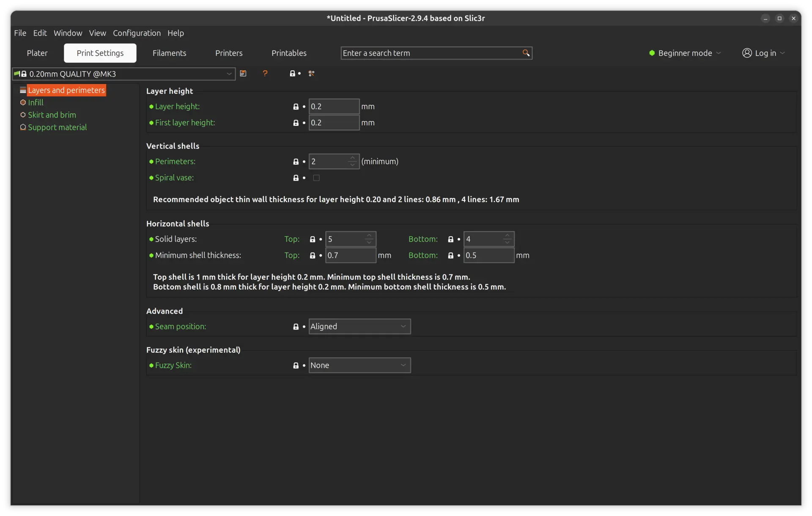The height and width of the screenshot is (516, 812).
Task: Increase Perimeters with the up stepper arrow
Action: 353,158
